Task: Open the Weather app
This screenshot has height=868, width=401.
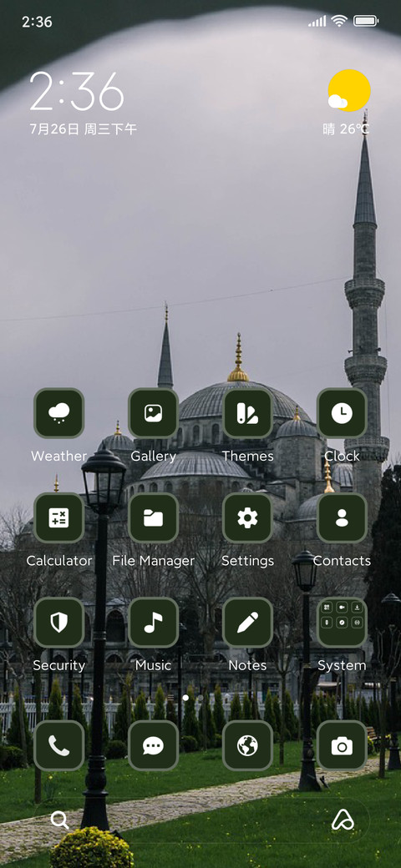Action: [58, 413]
